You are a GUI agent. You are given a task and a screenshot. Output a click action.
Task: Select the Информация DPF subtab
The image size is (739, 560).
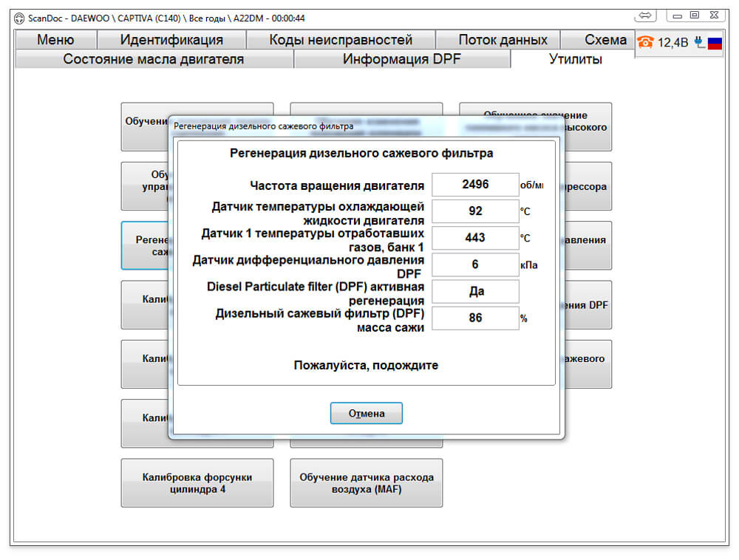click(402, 59)
